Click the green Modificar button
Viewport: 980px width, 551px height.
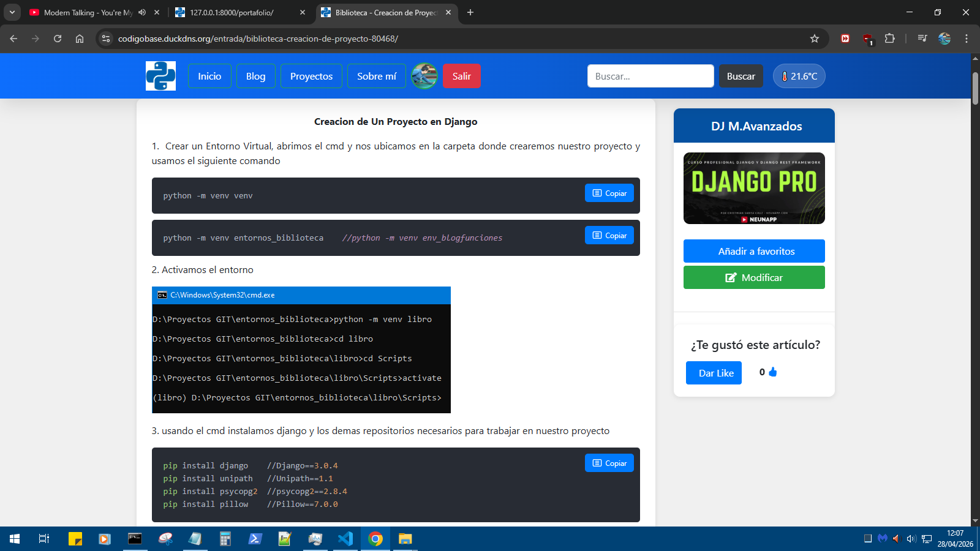[754, 277]
